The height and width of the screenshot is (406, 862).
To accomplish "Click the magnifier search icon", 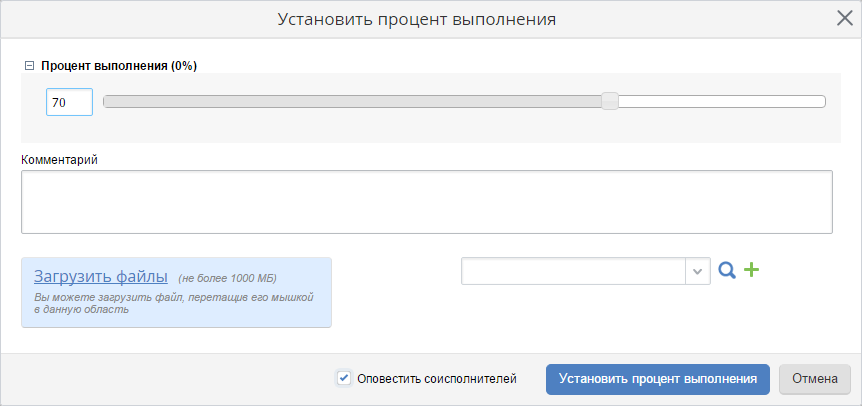I will (727, 270).
